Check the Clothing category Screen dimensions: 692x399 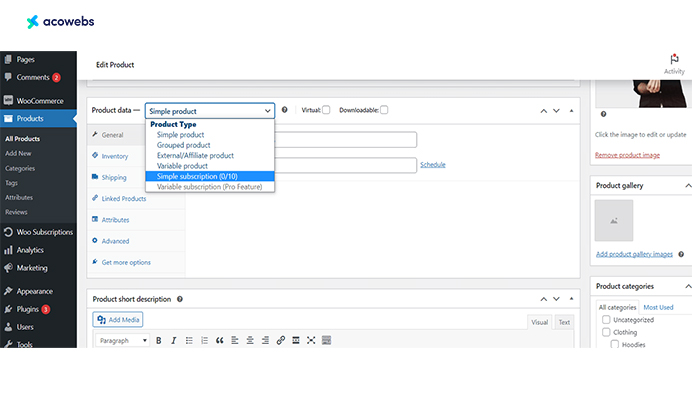[x=606, y=332]
